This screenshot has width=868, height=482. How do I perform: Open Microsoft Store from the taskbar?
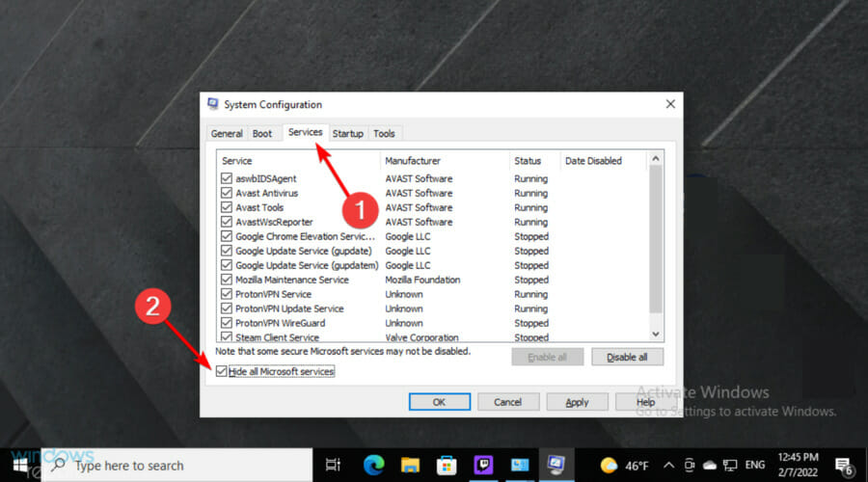point(447,466)
